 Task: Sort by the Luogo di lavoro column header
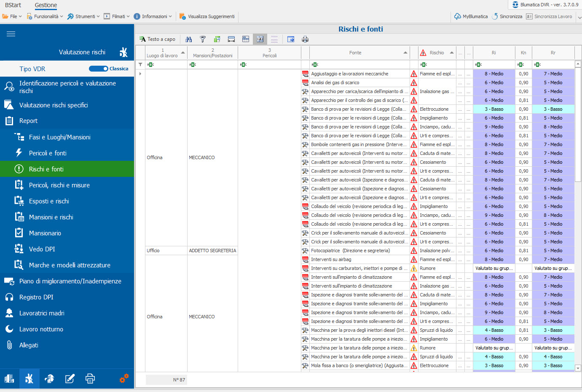(x=166, y=53)
